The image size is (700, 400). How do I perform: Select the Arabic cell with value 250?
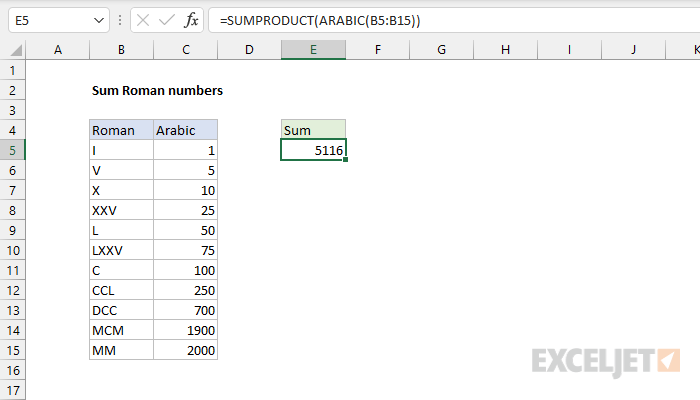[x=186, y=290]
